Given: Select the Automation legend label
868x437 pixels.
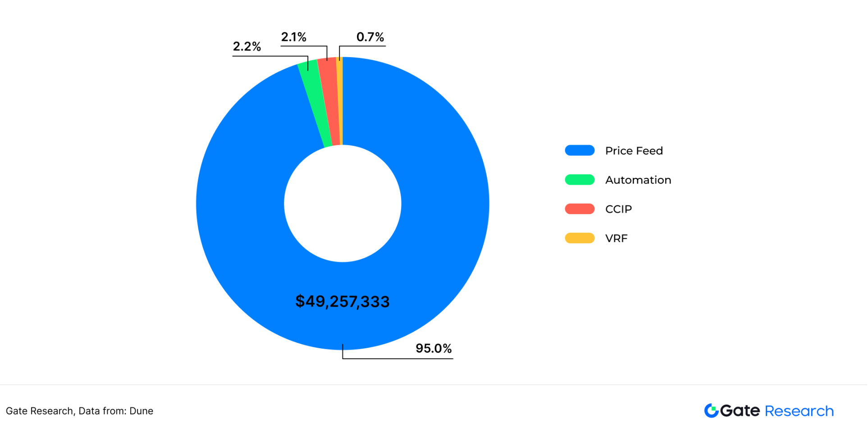Looking at the screenshot, I should [638, 180].
